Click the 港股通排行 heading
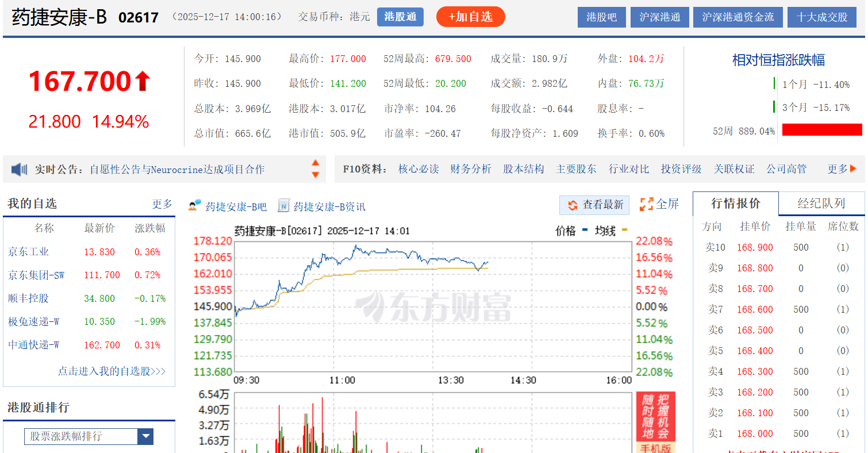 (39, 408)
